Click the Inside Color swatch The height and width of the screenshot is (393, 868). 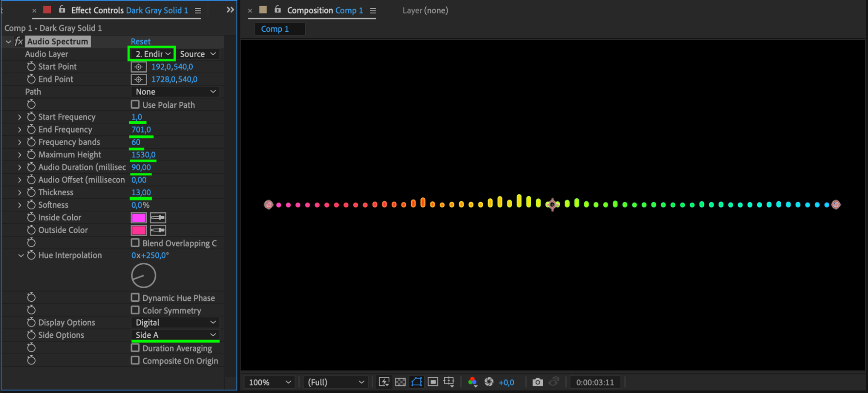(x=139, y=218)
